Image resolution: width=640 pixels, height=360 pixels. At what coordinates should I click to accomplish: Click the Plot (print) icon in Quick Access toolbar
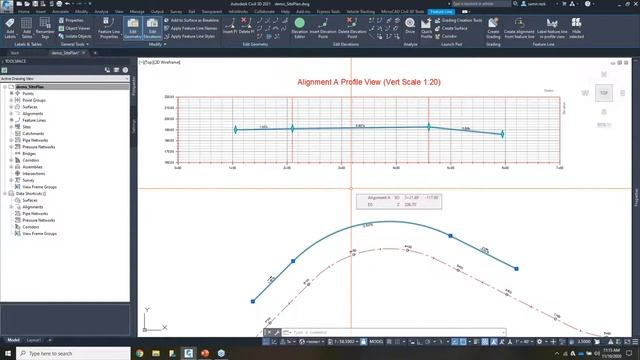tap(59, 4)
